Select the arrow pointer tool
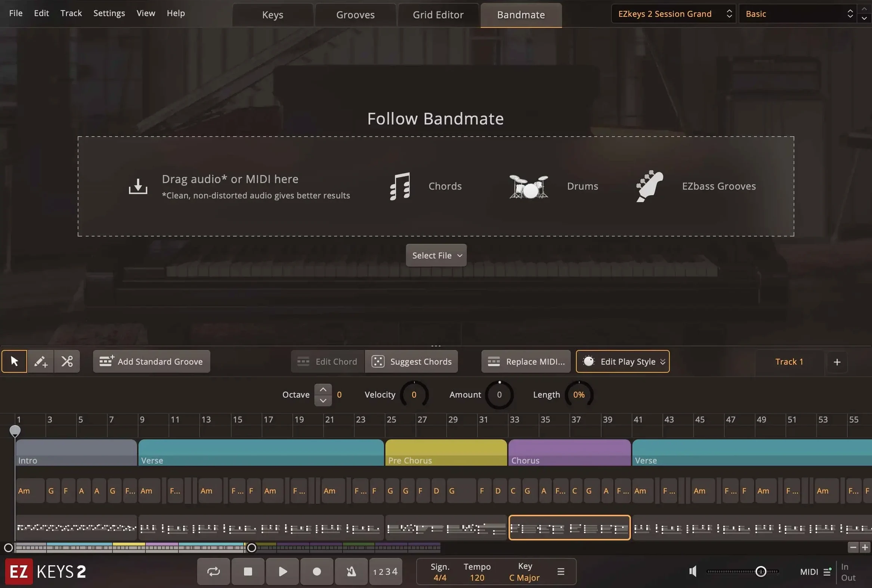 pyautogui.click(x=14, y=361)
